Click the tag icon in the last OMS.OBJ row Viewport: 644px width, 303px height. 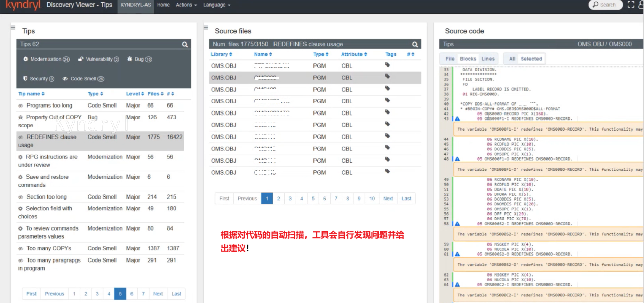[387, 171]
